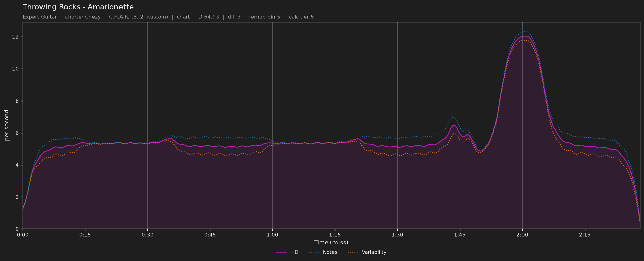Screen dimensions: 644x261
Task: Click the 1:00 x-axis tick label
Action: [272, 235]
